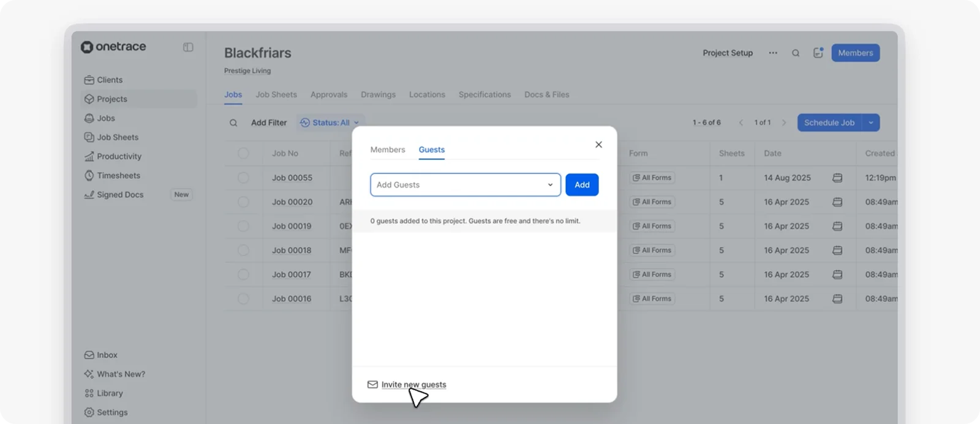
Task: Click Add Filter
Action: coord(269,123)
